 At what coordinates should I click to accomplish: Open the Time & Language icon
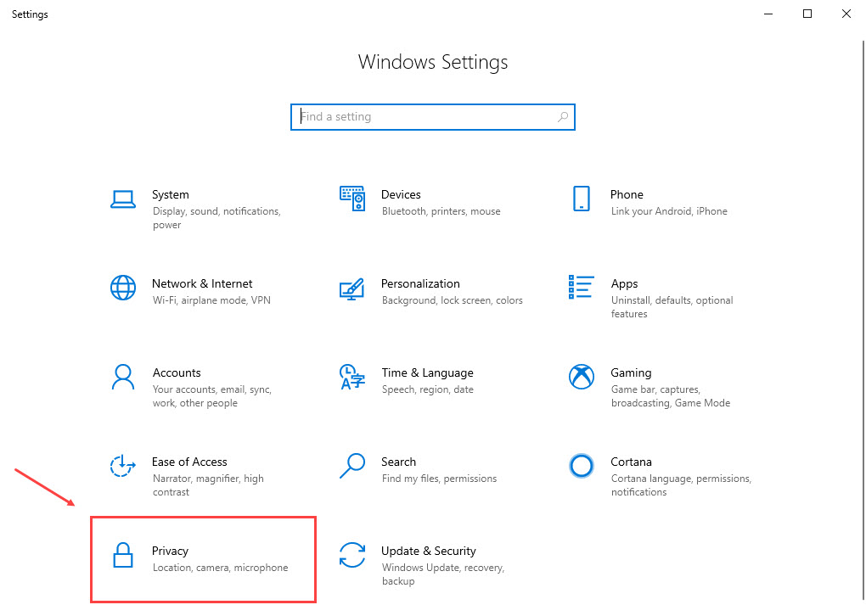(x=351, y=377)
